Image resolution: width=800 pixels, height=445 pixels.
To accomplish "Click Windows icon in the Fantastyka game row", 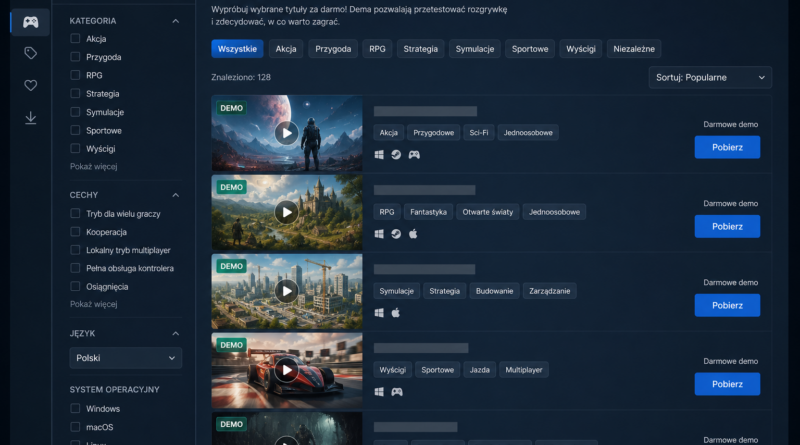I will click(379, 234).
